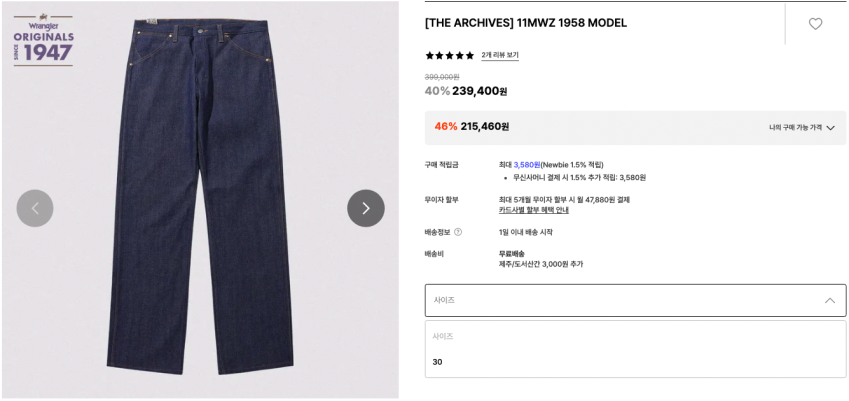
Task: Click the five-star rating icons
Action: [x=449, y=55]
